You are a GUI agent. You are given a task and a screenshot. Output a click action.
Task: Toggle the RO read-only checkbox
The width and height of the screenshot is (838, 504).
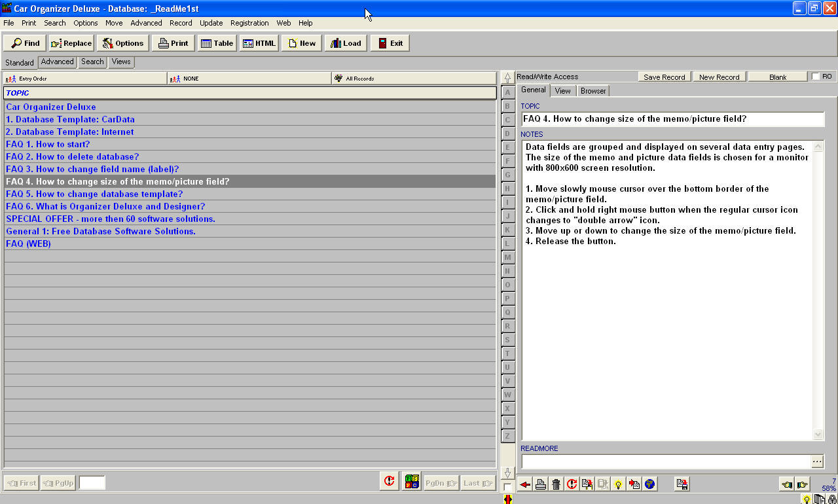click(816, 77)
